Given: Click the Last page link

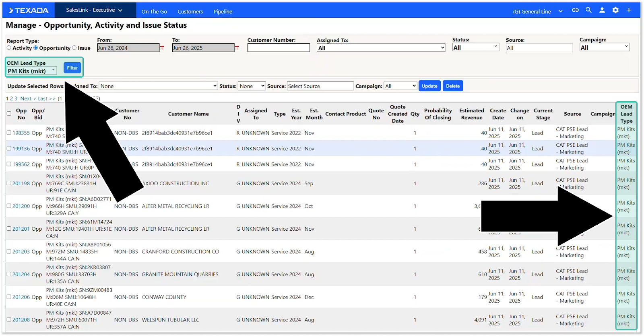Looking at the screenshot, I should pos(47,98).
